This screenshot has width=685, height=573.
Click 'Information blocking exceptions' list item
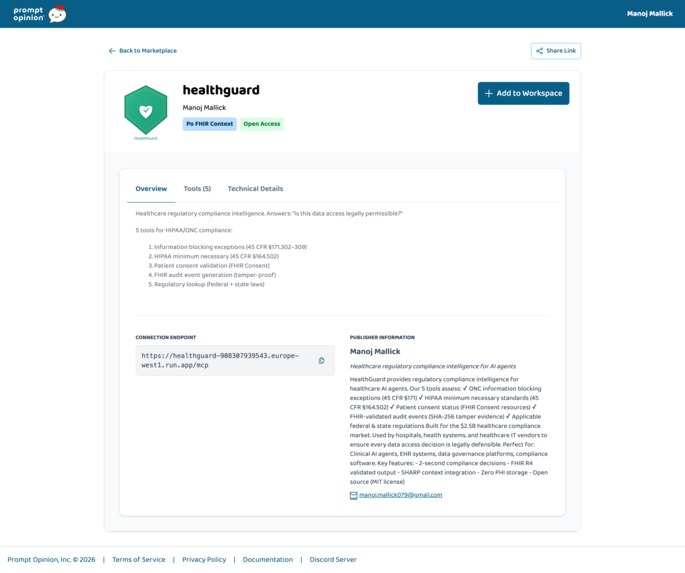[228, 247]
